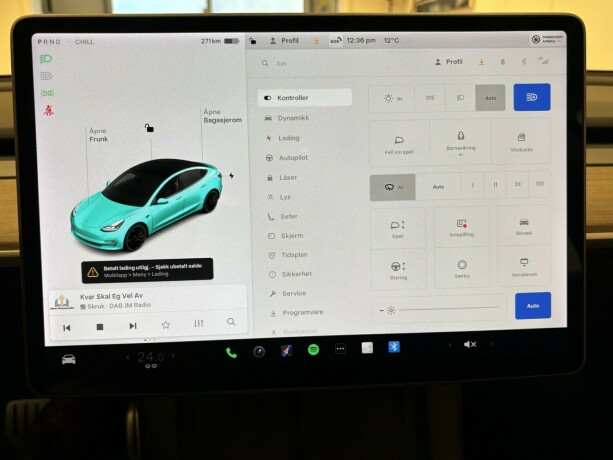The width and height of the screenshot is (613, 460).
Task: Open the Frunk
Action: click(x=98, y=135)
